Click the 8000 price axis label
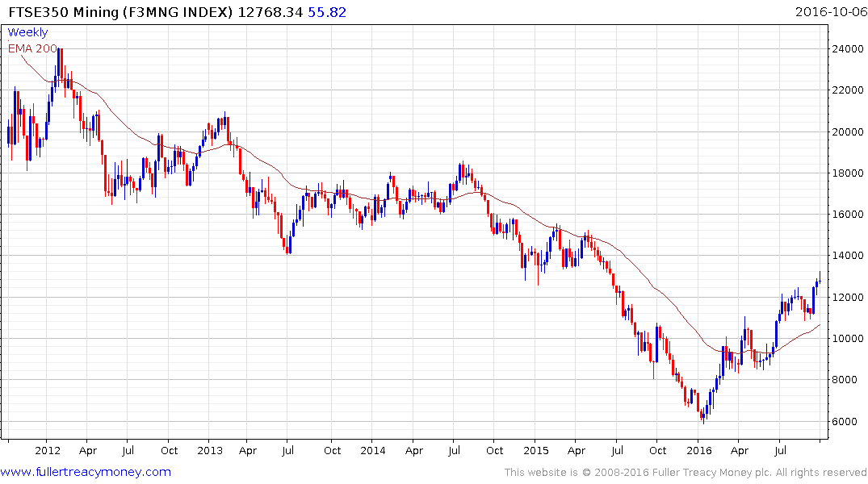The height and width of the screenshot is (484, 868). [845, 380]
